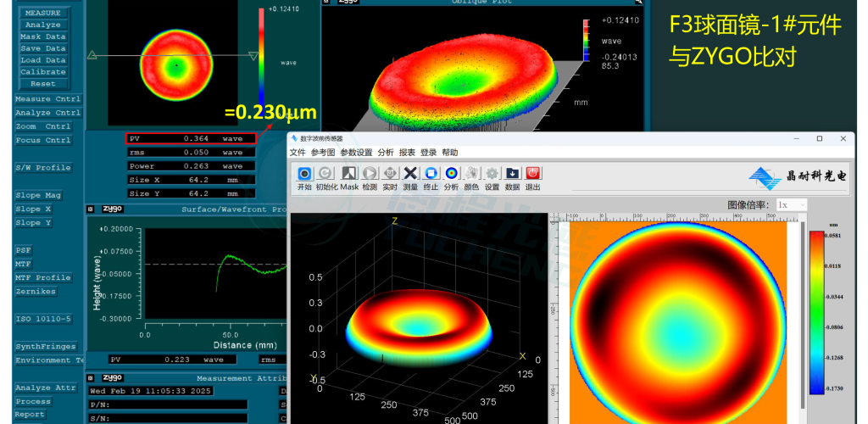The image size is (868, 424).
Task: Click the MEASURE button in ZYGO panel
Action: (43, 13)
